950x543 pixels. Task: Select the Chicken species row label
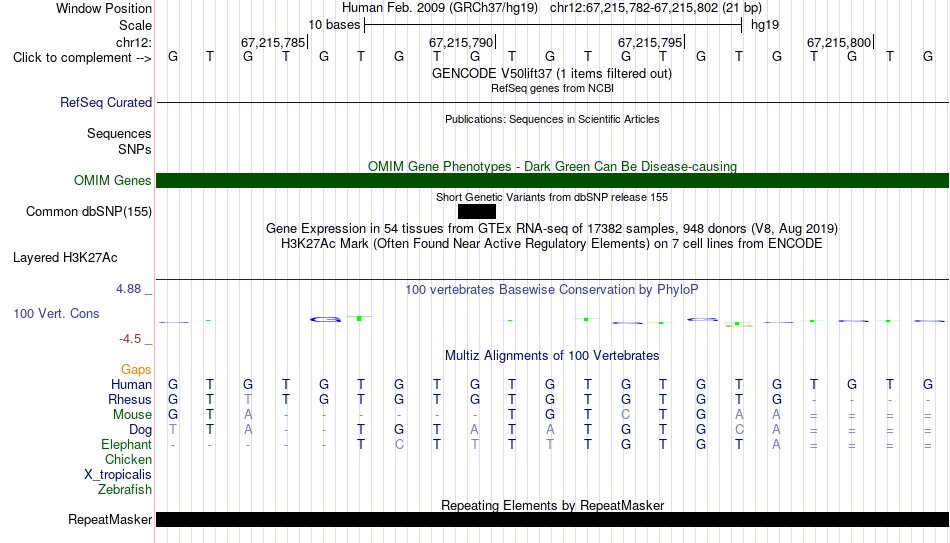coord(128,460)
